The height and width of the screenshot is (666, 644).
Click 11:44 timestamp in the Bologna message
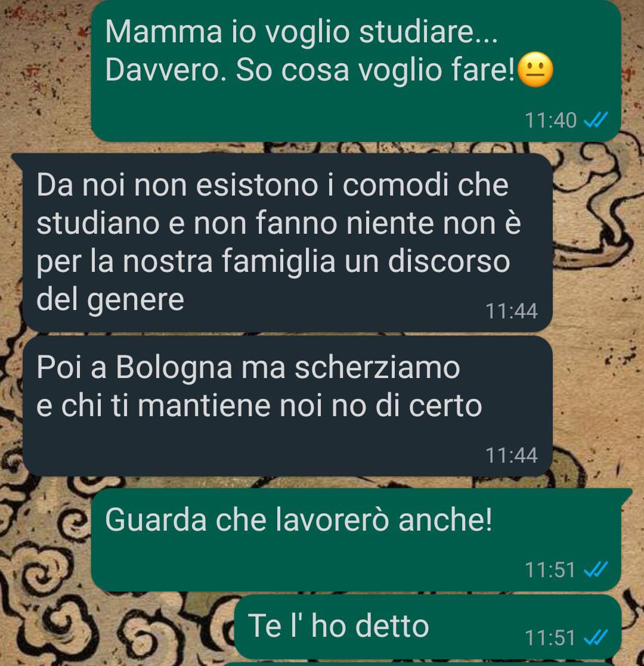[x=512, y=456]
